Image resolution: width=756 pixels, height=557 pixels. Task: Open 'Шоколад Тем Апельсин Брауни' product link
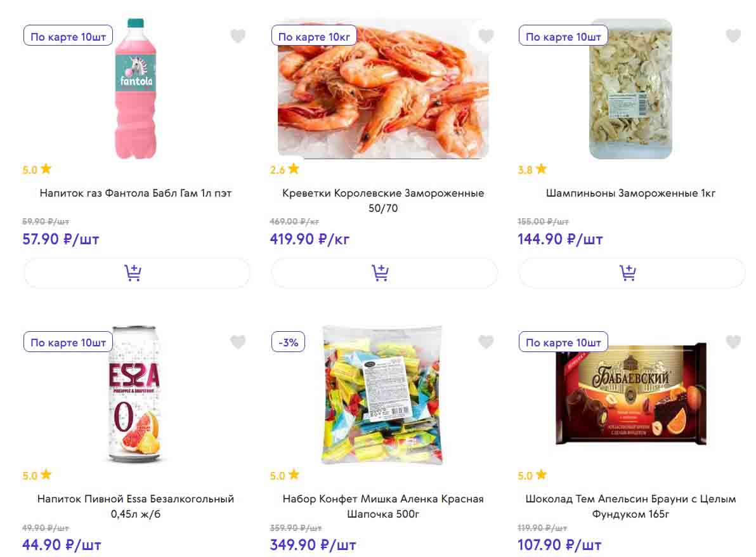click(630, 506)
